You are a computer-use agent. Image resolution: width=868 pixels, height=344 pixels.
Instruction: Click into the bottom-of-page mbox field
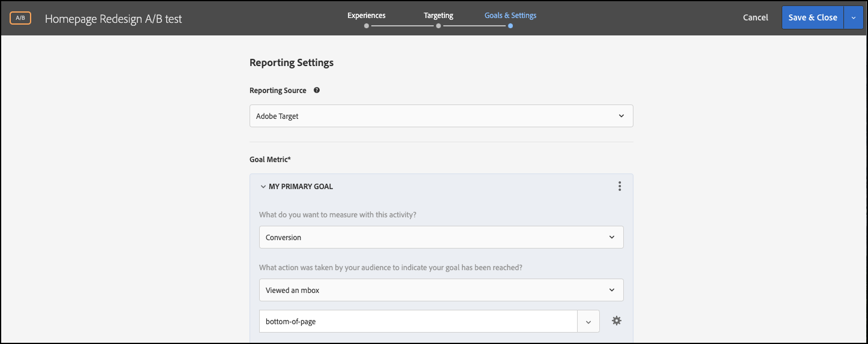(418, 321)
